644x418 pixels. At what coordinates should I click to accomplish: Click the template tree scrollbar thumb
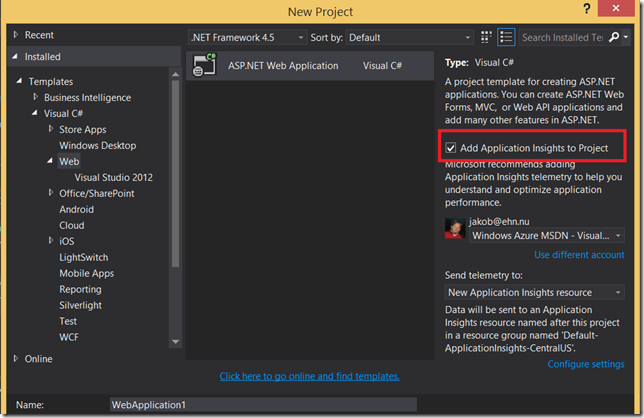(x=175, y=174)
